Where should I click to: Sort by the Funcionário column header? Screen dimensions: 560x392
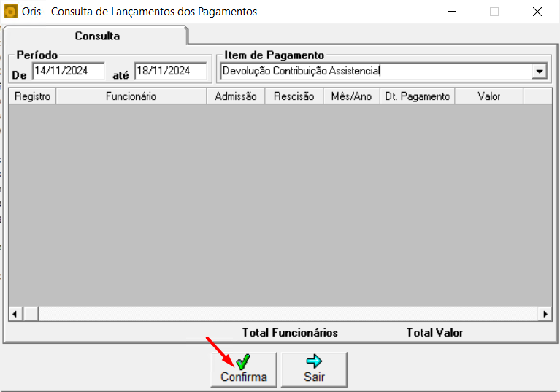131,96
